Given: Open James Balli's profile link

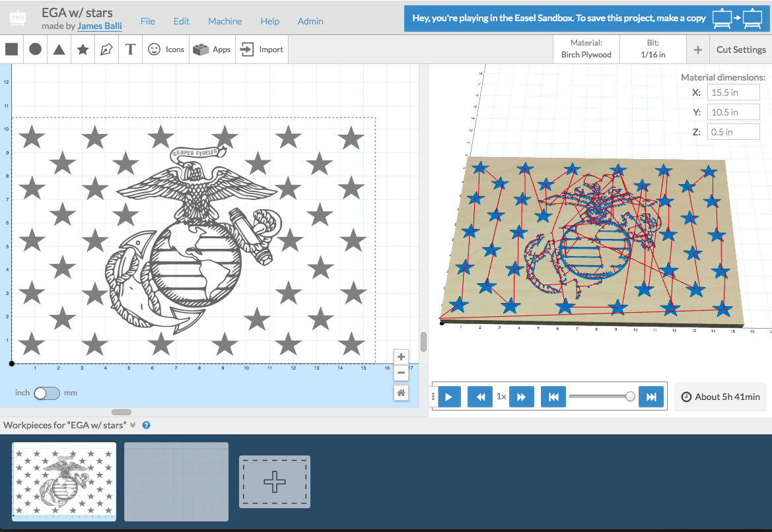Looking at the screenshot, I should 100,26.
